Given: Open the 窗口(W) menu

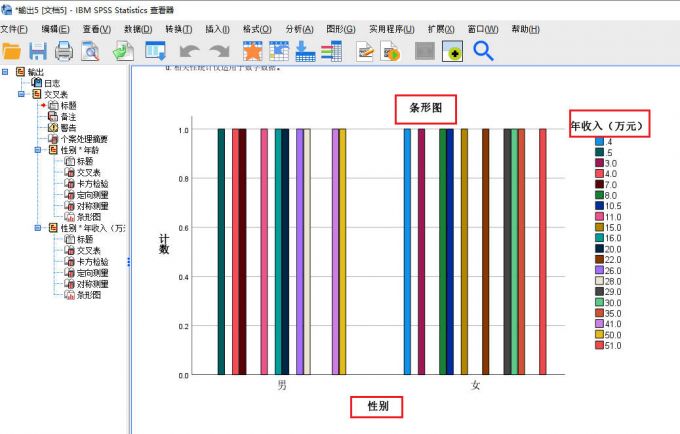Looking at the screenshot, I should coord(483,29).
